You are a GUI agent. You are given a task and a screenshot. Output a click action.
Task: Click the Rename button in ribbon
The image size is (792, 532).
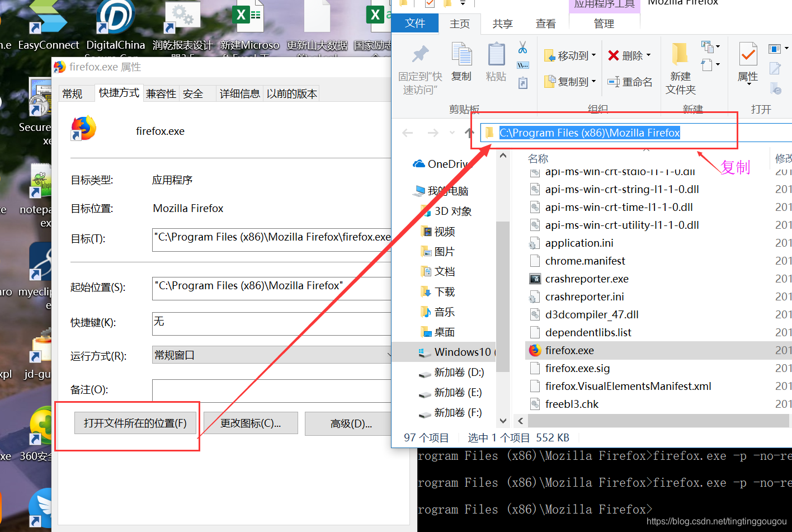pyautogui.click(x=630, y=82)
